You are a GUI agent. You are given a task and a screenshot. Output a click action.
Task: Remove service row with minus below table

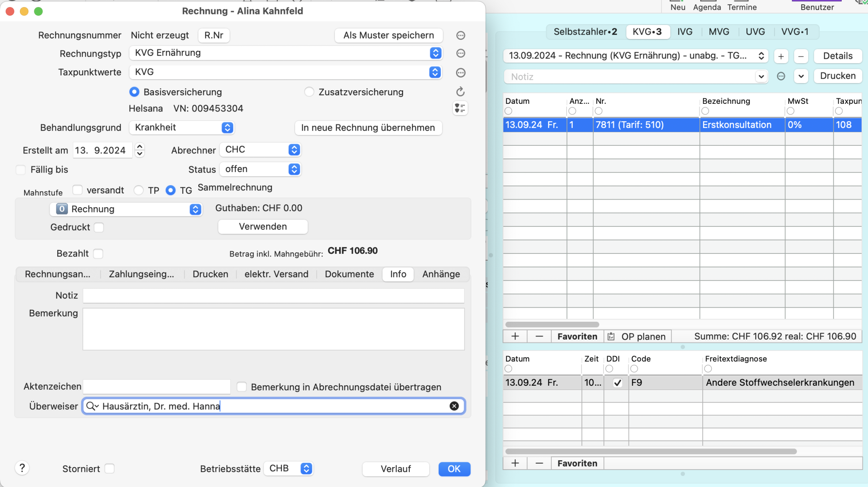(539, 336)
